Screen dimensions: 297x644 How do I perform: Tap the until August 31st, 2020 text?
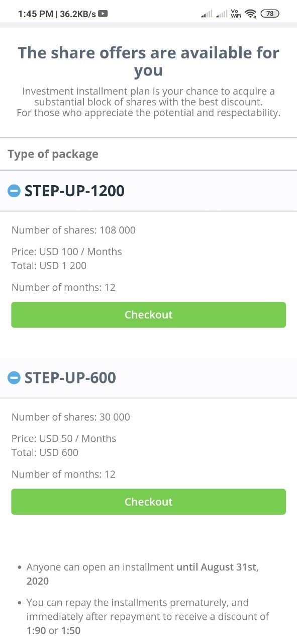pos(143,574)
